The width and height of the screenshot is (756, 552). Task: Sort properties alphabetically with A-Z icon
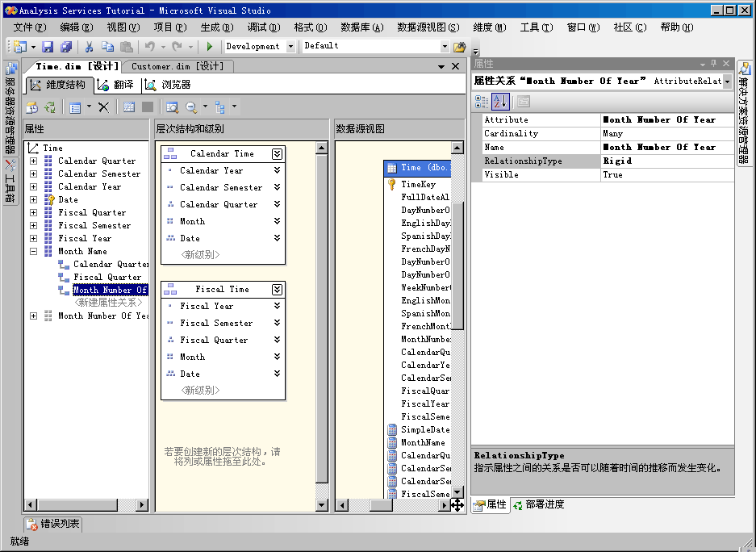(500, 102)
